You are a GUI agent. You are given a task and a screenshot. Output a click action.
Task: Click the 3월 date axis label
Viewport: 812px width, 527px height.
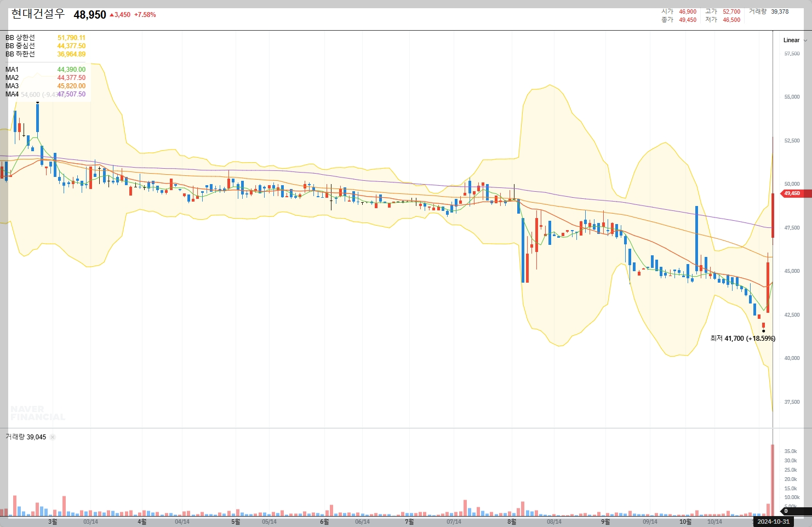(x=52, y=522)
